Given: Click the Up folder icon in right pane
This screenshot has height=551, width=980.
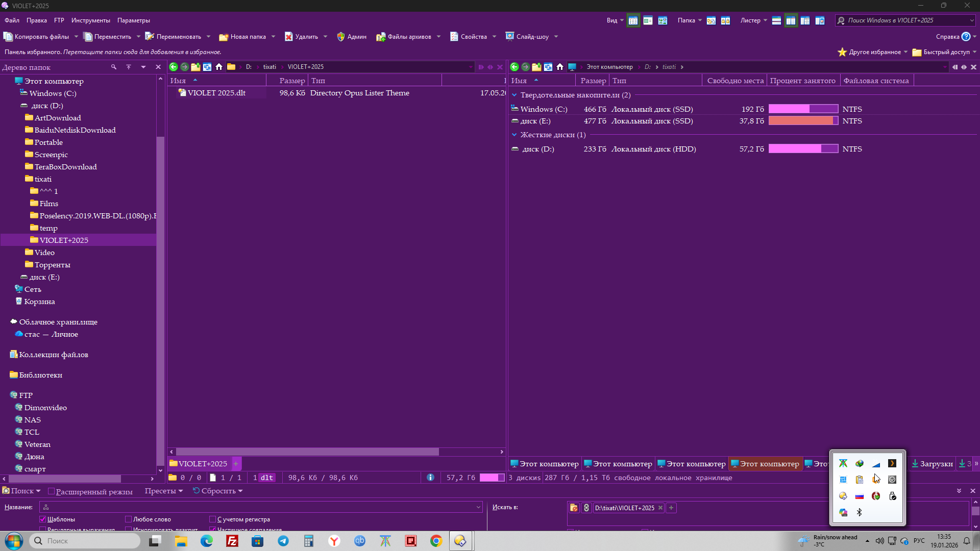Looking at the screenshot, I should click(536, 67).
